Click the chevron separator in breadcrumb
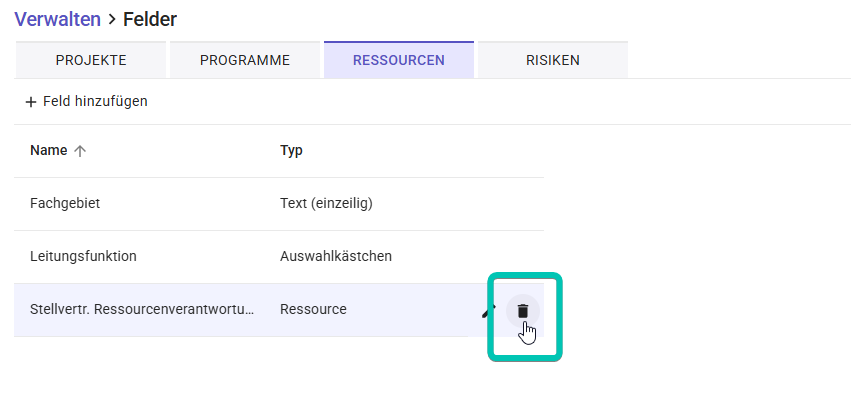Image resolution: width=851 pixels, height=400 pixels. point(112,20)
